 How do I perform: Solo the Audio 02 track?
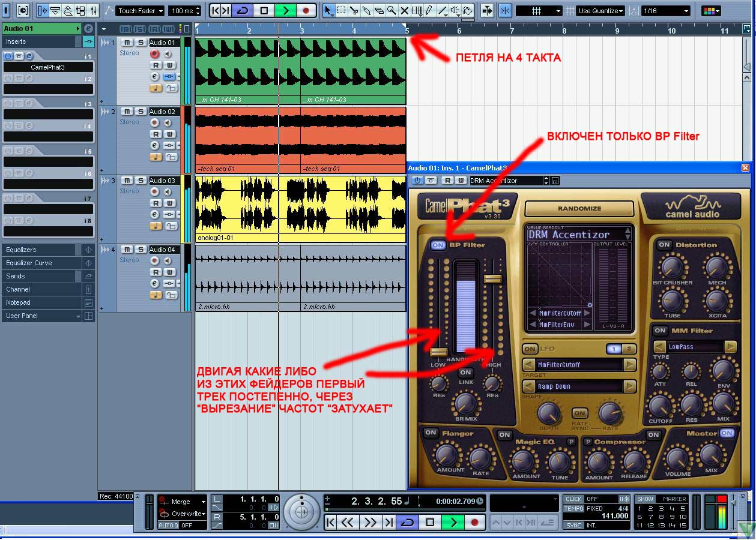(140, 112)
